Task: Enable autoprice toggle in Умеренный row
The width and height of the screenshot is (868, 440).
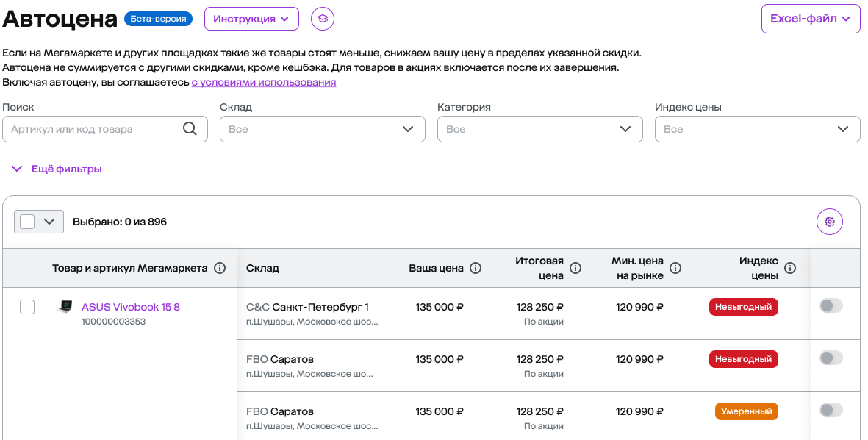Action: pyautogui.click(x=831, y=410)
